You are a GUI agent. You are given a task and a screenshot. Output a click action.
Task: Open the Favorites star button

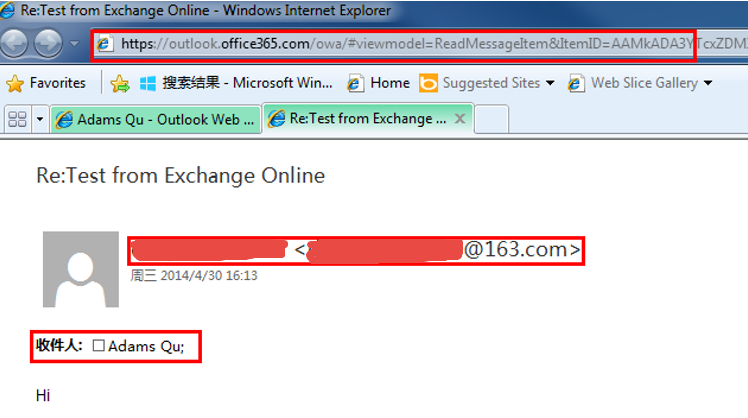46,83
